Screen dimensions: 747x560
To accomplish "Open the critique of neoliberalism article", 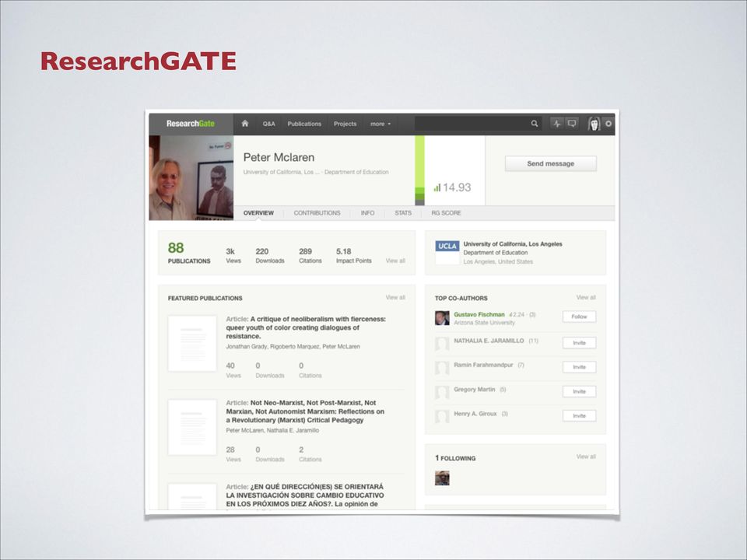I will coord(306,327).
